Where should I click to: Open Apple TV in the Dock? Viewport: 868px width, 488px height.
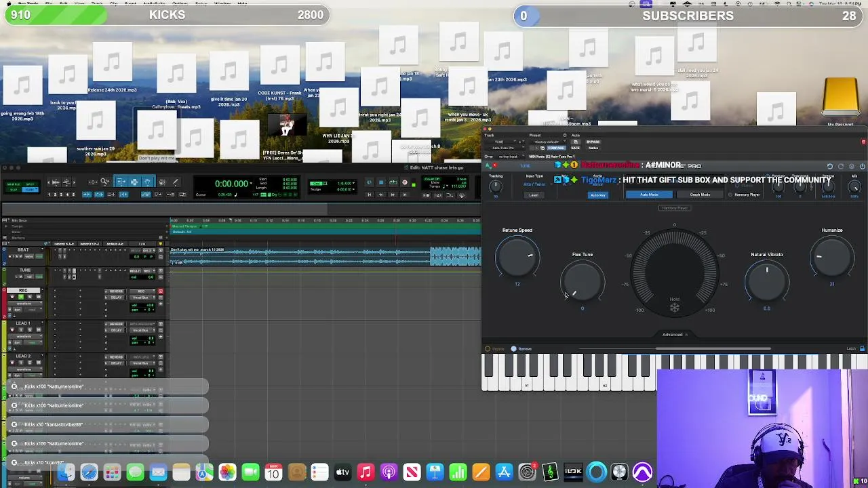pyautogui.click(x=342, y=472)
